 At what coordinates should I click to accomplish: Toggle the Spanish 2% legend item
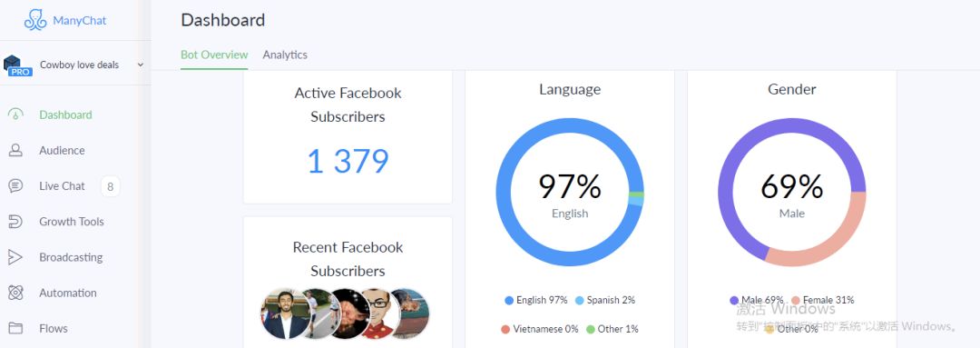click(605, 301)
